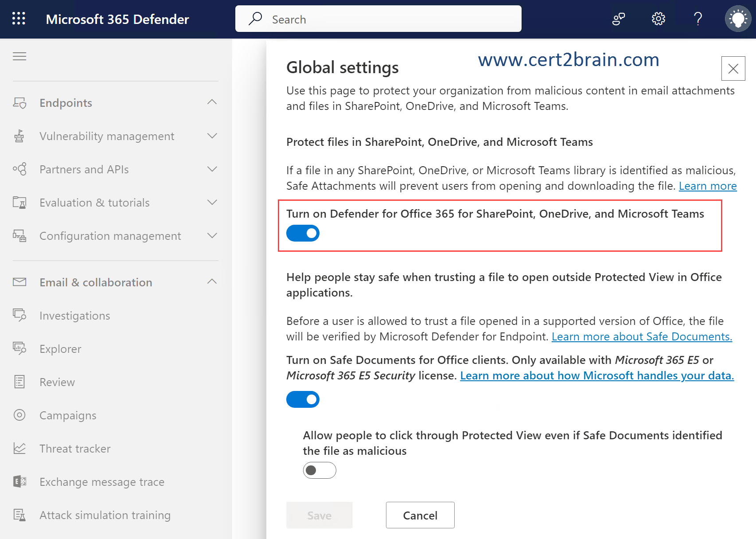Viewport: 756px width, 539px height.
Task: Click the 'Protect files in SharePoint' heading
Action: (440, 142)
